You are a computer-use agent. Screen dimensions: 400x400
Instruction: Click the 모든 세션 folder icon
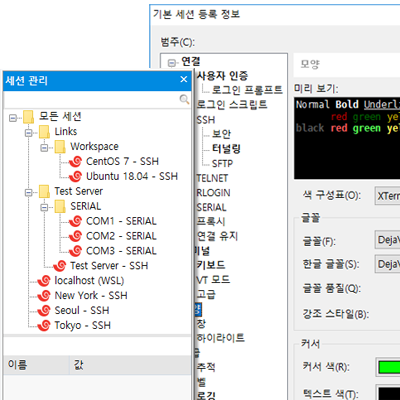click(28, 117)
